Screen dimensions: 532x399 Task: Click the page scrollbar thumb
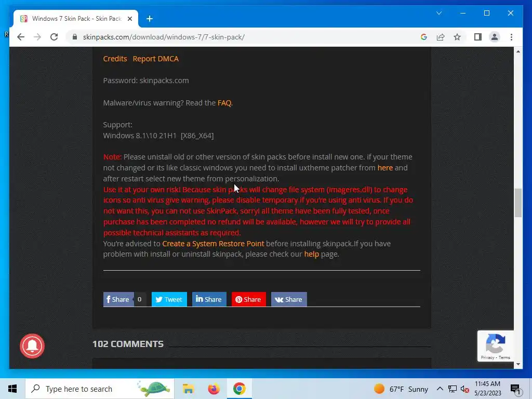pyautogui.click(x=518, y=203)
